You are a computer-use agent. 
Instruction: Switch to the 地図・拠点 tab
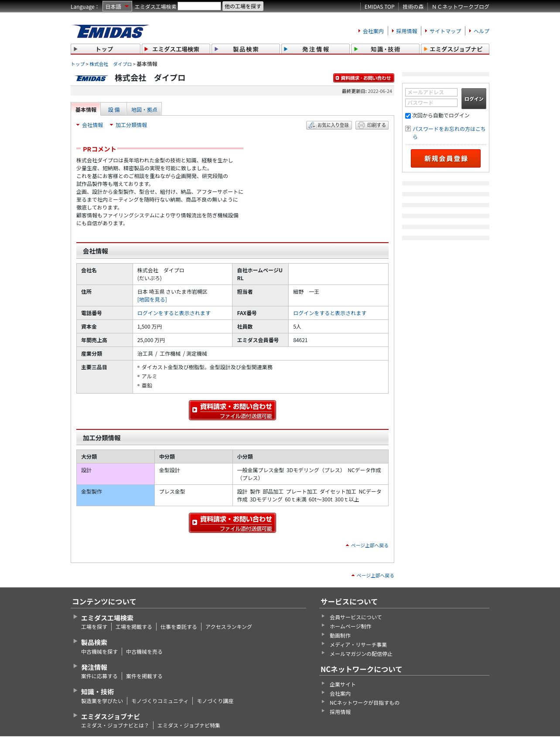(144, 110)
